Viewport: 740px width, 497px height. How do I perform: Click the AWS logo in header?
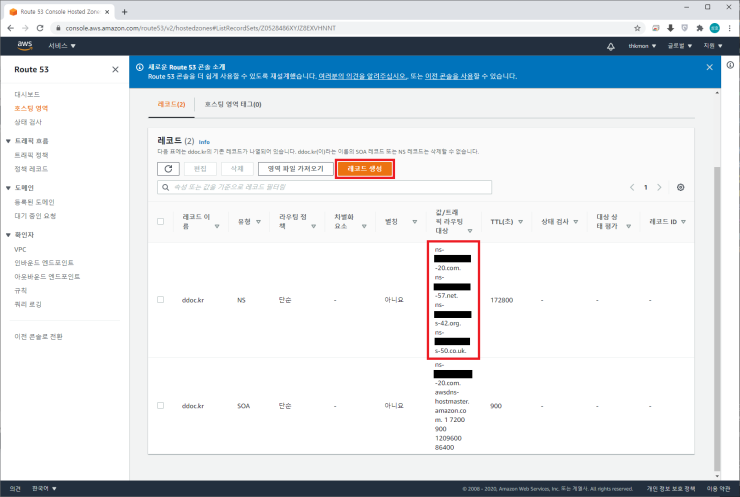25,46
